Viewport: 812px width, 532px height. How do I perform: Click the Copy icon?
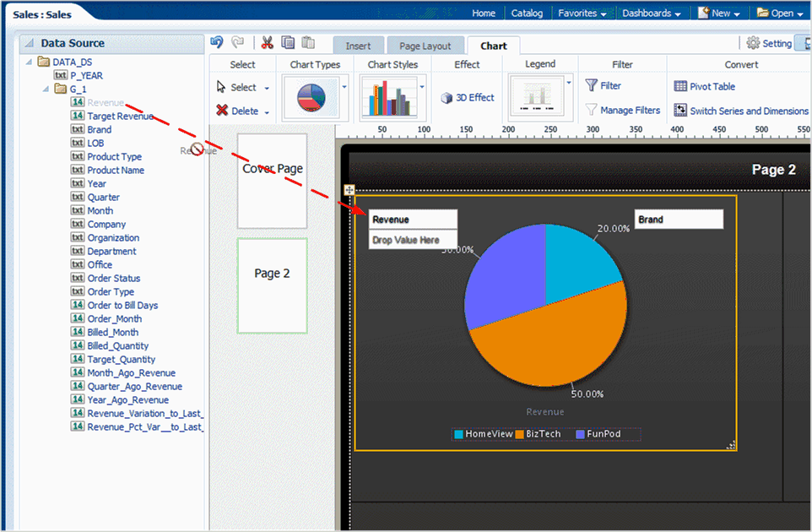pyautogui.click(x=288, y=42)
